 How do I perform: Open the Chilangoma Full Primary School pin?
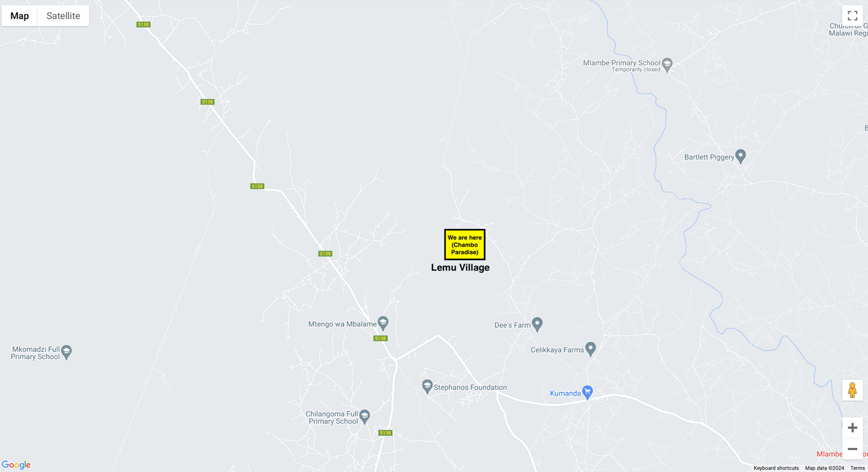click(364, 416)
